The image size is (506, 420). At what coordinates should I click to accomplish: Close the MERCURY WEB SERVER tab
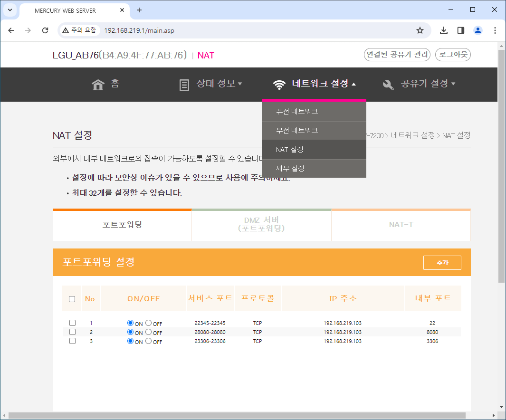[x=122, y=10]
